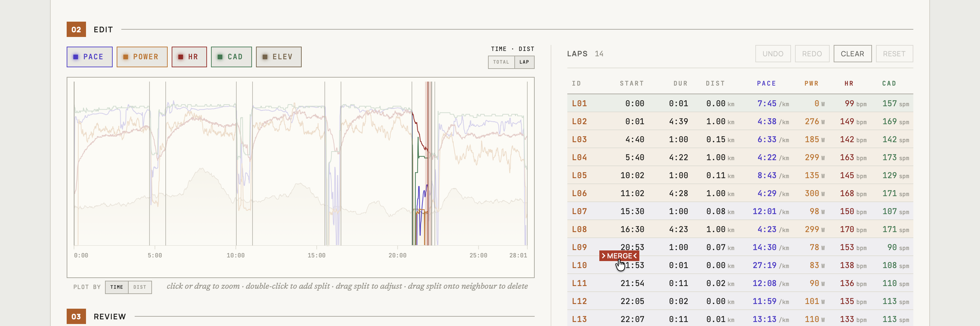Click the PWR column header

click(x=811, y=84)
